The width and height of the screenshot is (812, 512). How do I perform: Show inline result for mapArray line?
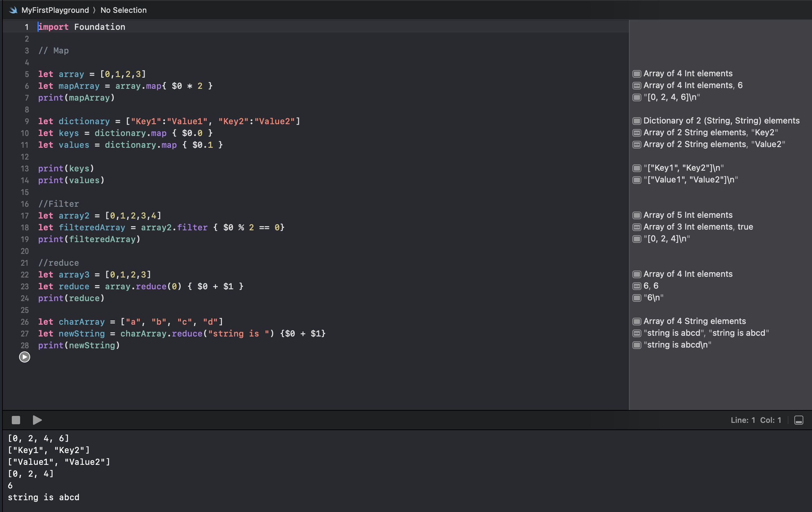[637, 86]
